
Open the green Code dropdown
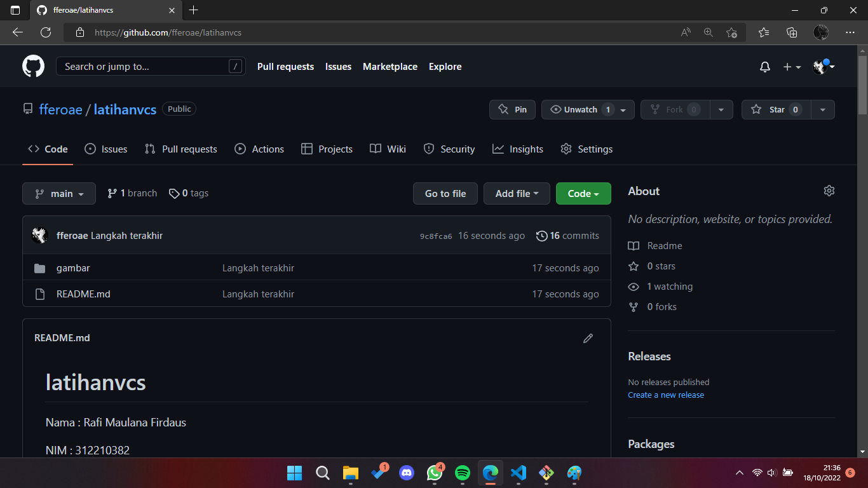583,193
